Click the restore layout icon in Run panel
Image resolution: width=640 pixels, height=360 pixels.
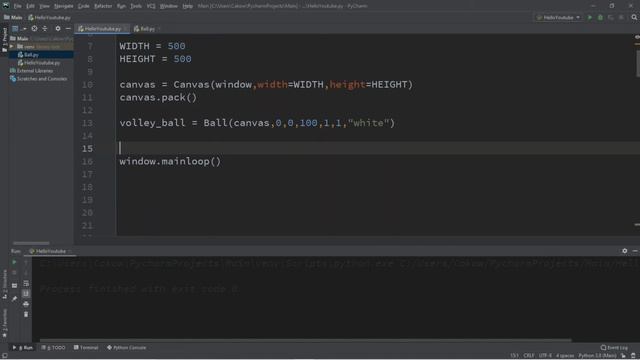tap(14, 285)
